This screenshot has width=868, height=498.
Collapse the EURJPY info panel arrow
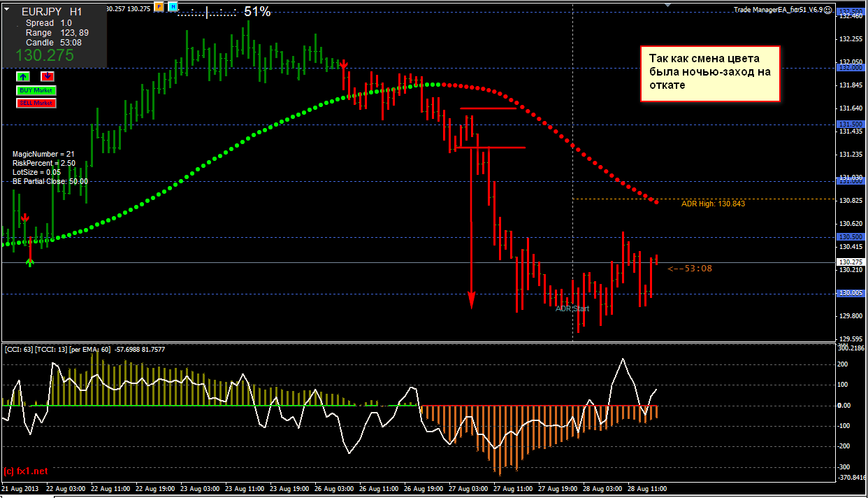pyautogui.click(x=7, y=9)
